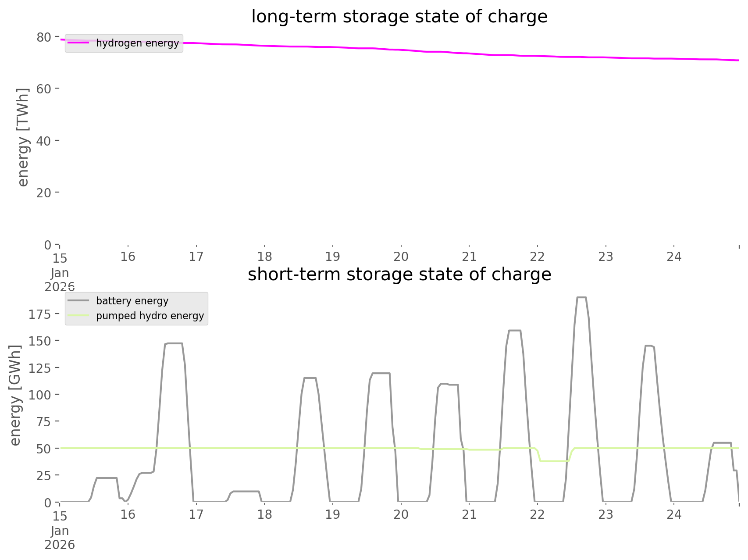Click the light green pumped hydro legend line
The image size is (748, 560).
[x=78, y=316]
